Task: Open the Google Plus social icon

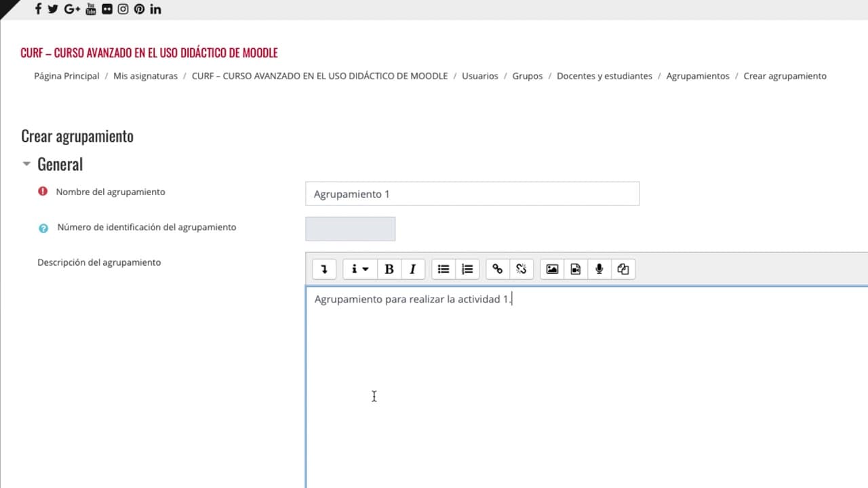Action: coord(72,9)
